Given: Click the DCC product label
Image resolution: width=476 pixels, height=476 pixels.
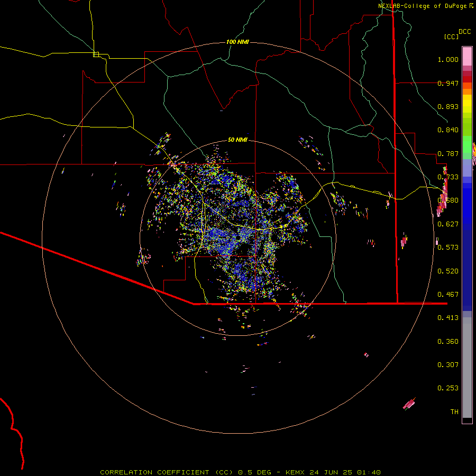Looking at the screenshot, I should 465,32.
